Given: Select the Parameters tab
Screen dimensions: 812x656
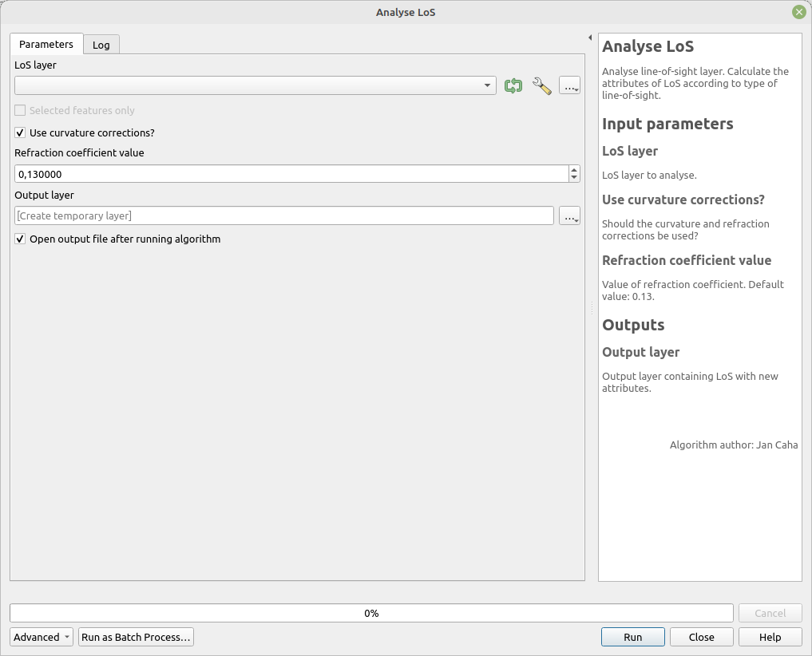Looking at the screenshot, I should (46, 45).
